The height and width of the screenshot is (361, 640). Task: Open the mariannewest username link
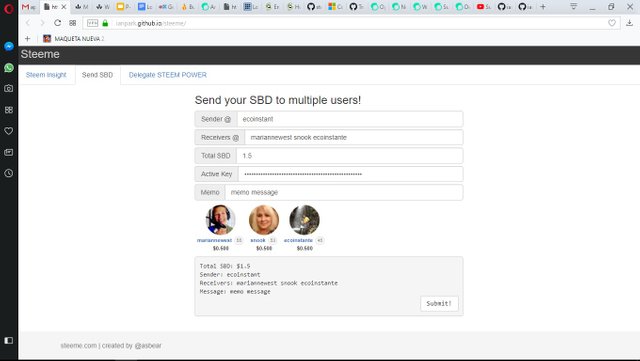(x=214, y=241)
